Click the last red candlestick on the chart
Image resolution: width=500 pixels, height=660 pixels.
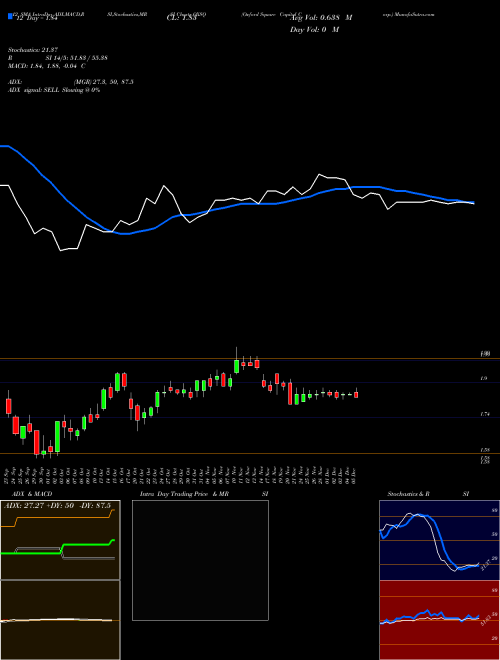pos(356,395)
